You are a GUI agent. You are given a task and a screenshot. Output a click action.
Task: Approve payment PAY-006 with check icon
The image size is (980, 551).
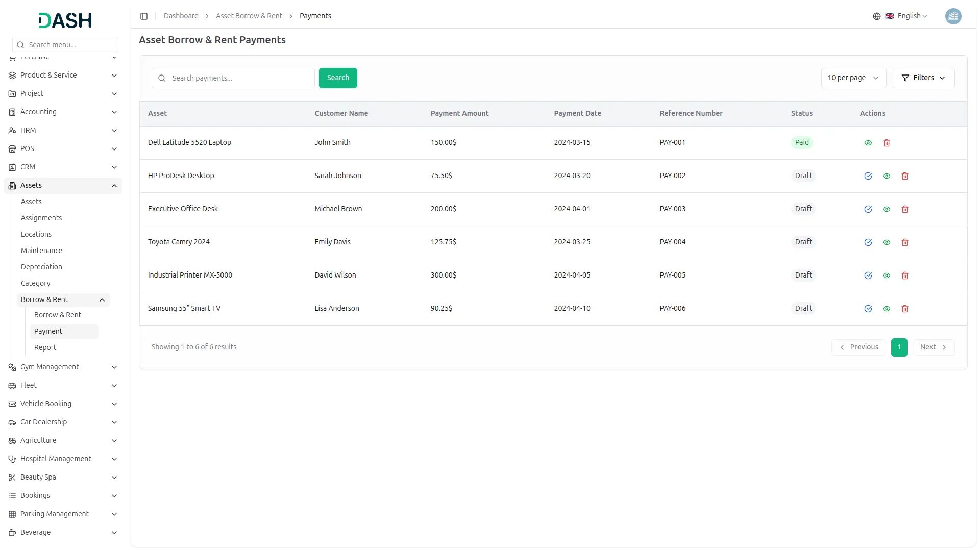[x=868, y=309]
